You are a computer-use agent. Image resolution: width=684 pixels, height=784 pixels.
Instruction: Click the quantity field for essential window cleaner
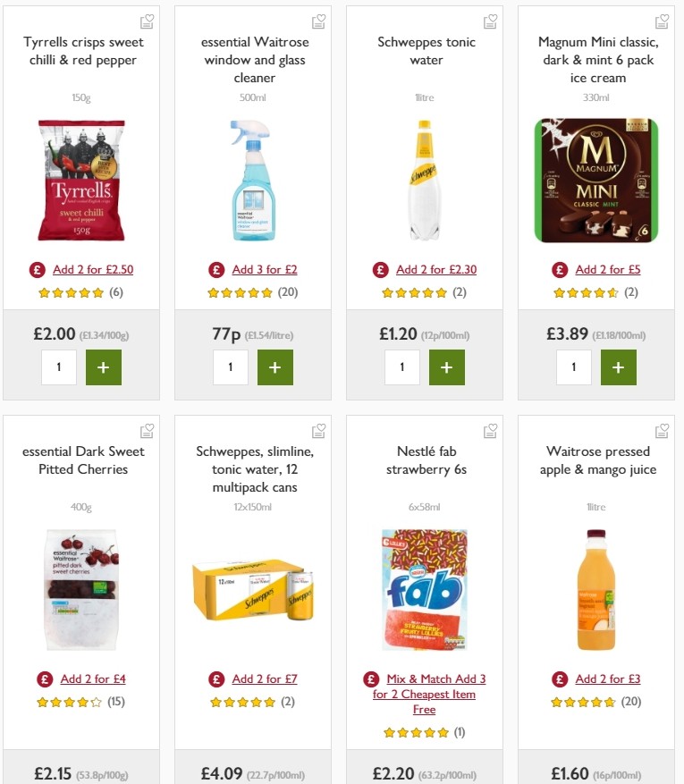tap(231, 367)
